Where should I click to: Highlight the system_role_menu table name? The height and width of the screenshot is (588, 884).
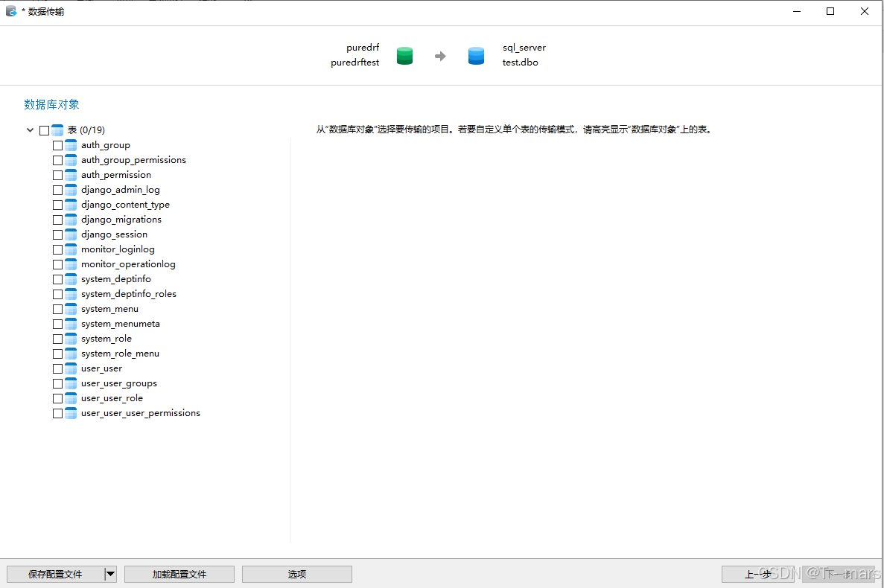[120, 354]
